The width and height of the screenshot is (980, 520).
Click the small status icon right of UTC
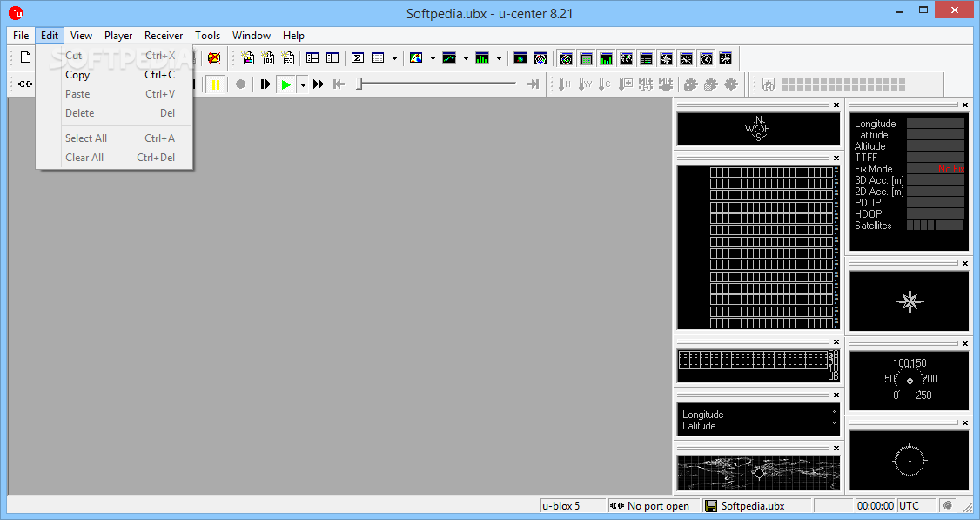coord(948,505)
